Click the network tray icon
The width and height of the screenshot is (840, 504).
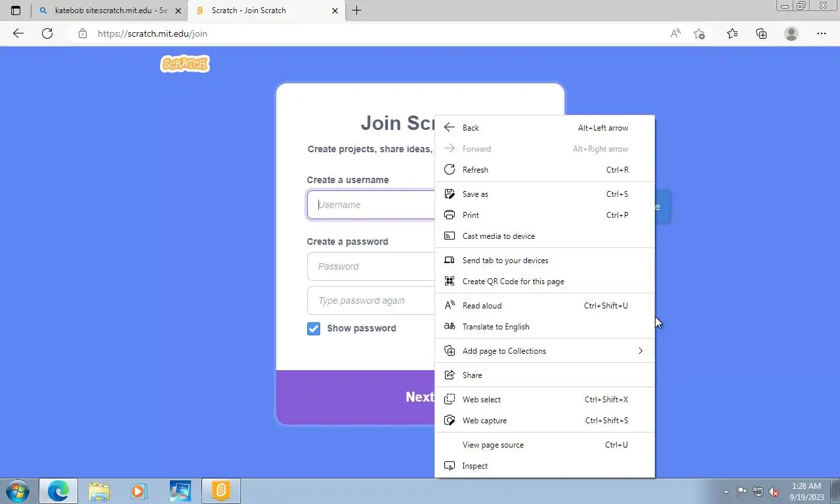click(758, 492)
